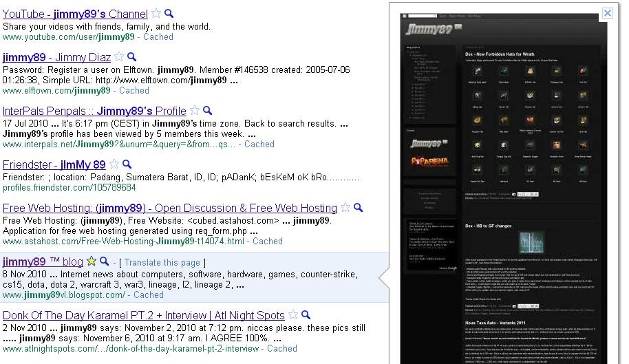The width and height of the screenshot is (629, 364).
Task: Open Cached version of interpals.net result
Action: [x=259, y=144]
